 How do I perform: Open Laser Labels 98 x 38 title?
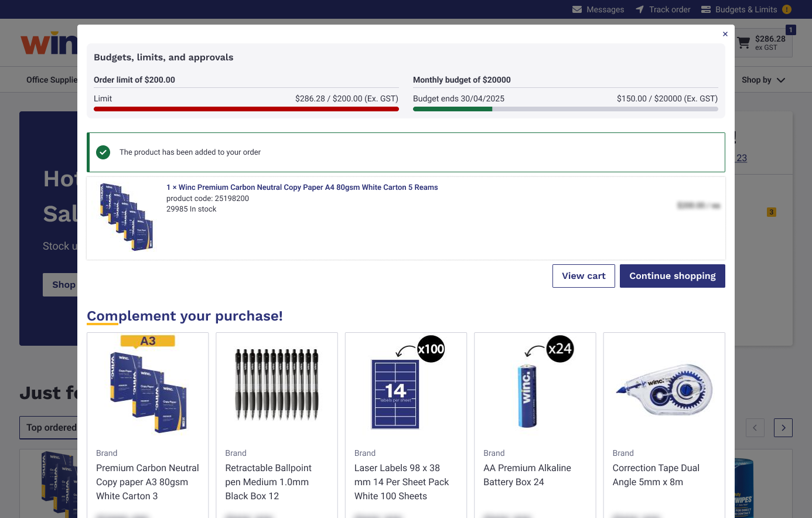[x=401, y=482]
